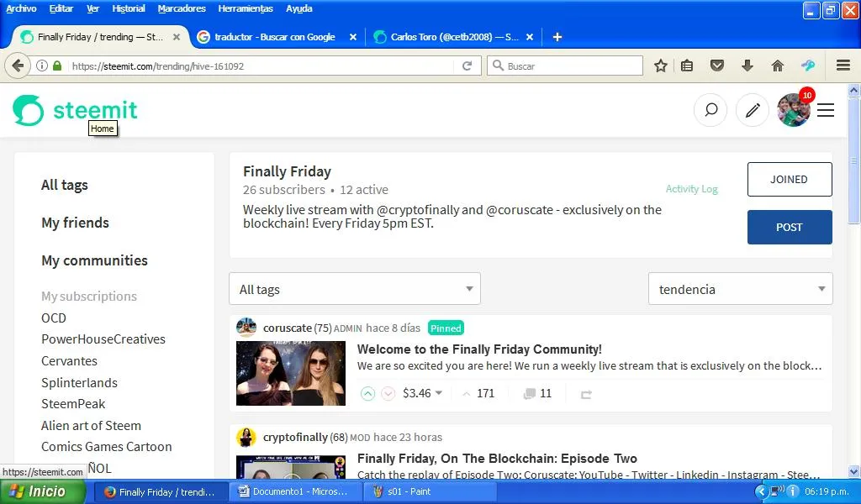Image resolution: width=861 pixels, height=504 pixels.
Task: Bookmark this page with the star icon
Action: point(661,66)
